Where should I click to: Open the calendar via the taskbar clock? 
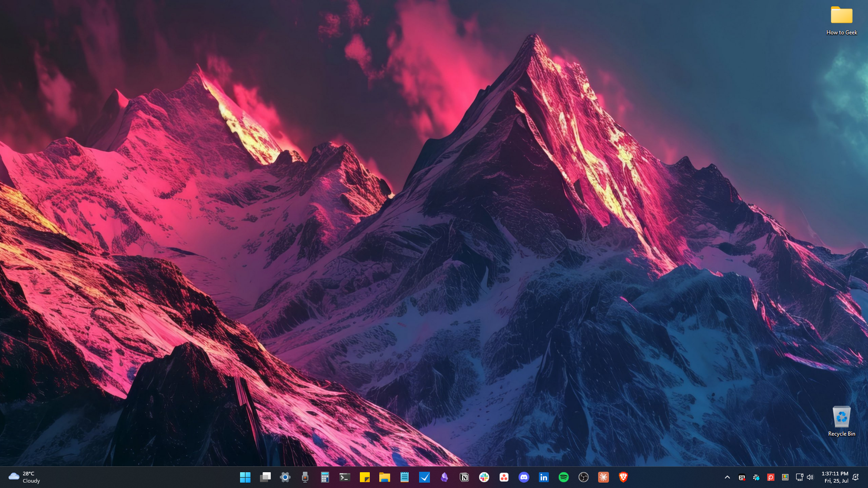click(836, 477)
